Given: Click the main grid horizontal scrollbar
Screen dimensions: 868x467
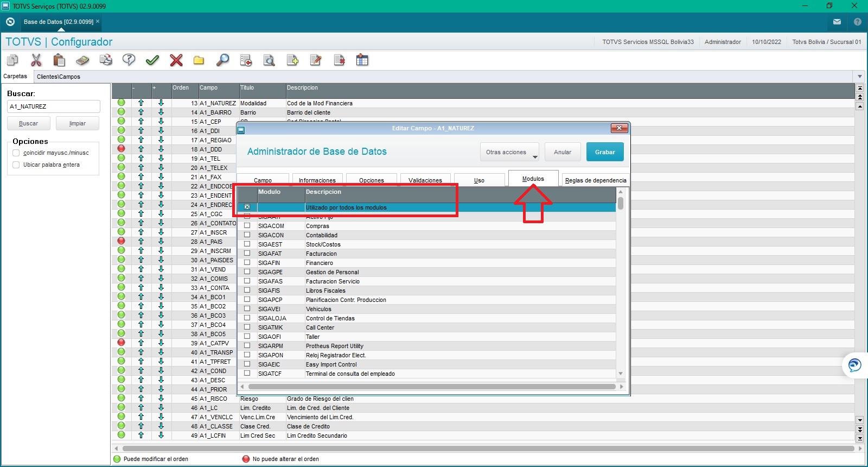Looking at the screenshot, I should (x=488, y=449).
